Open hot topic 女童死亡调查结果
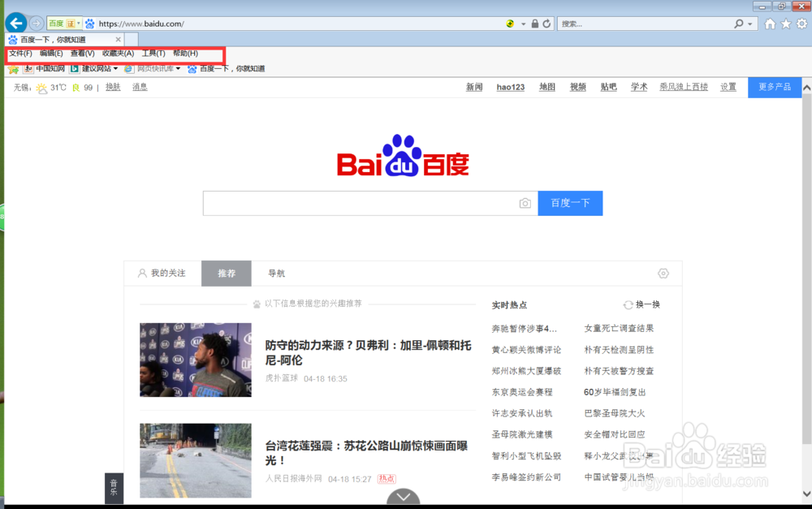The image size is (812, 509). tap(619, 328)
